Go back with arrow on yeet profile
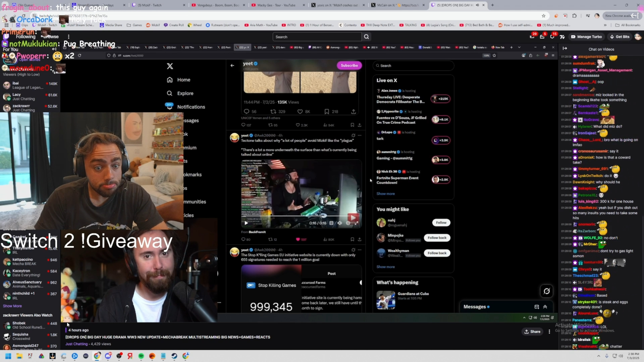The image size is (644, 362). [232, 66]
